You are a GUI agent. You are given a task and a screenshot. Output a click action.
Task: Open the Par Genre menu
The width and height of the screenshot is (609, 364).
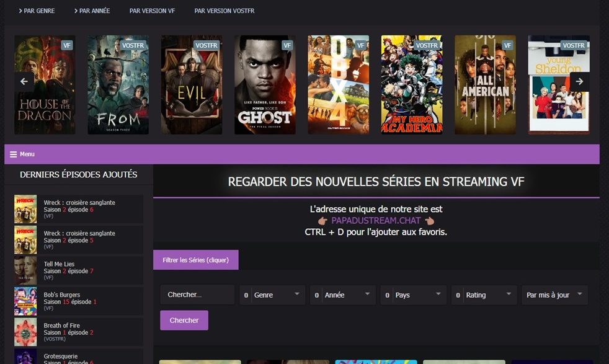pos(37,11)
